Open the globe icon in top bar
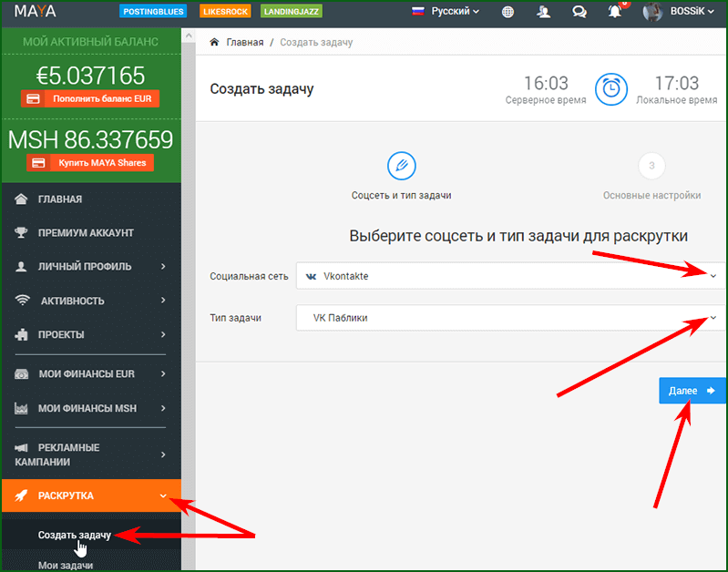Screen dimensions: 728x572 click(508, 12)
